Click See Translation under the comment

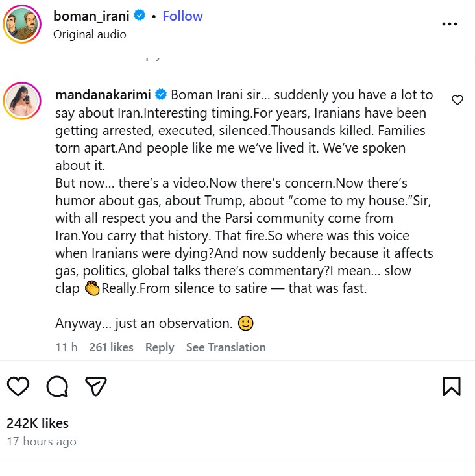point(226,347)
